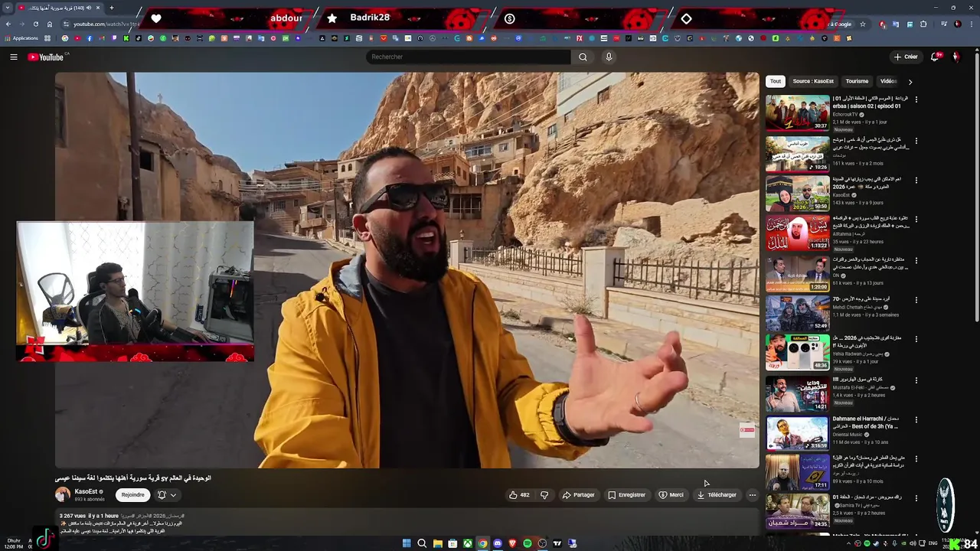Download the video via Télécharger
The image size is (980, 551).
pyautogui.click(x=716, y=495)
